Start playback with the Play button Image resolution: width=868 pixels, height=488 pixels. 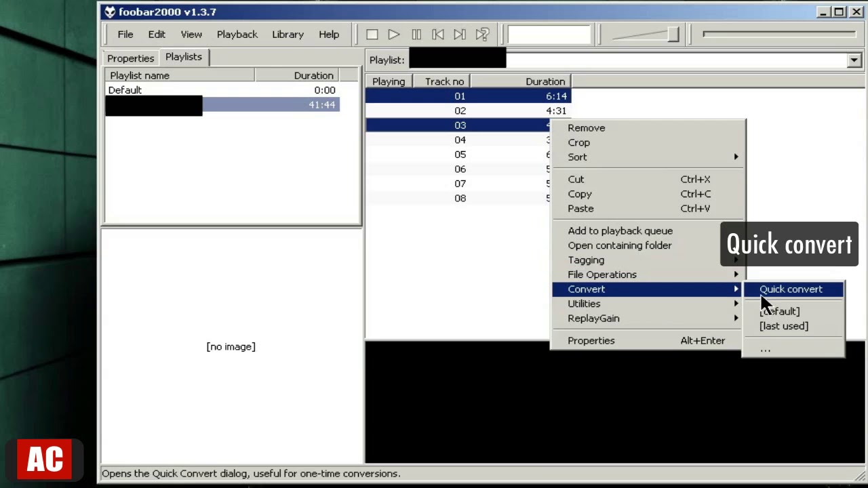(393, 35)
